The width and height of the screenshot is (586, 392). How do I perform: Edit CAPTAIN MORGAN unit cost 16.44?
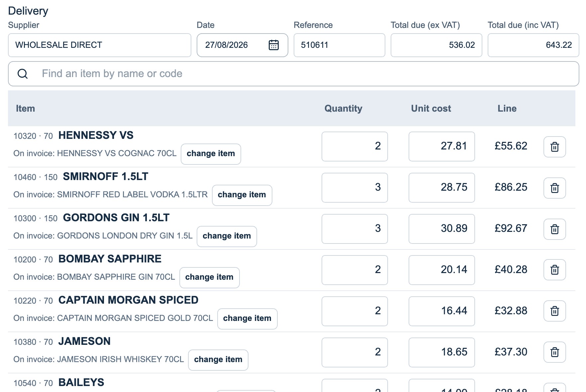pos(442,311)
